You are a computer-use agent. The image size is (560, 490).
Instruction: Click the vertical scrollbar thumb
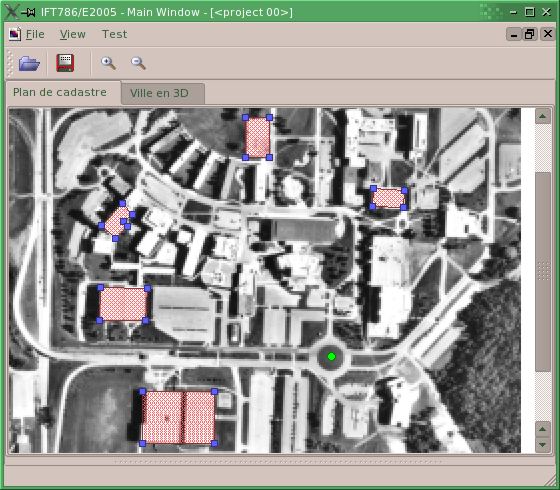coord(543,272)
